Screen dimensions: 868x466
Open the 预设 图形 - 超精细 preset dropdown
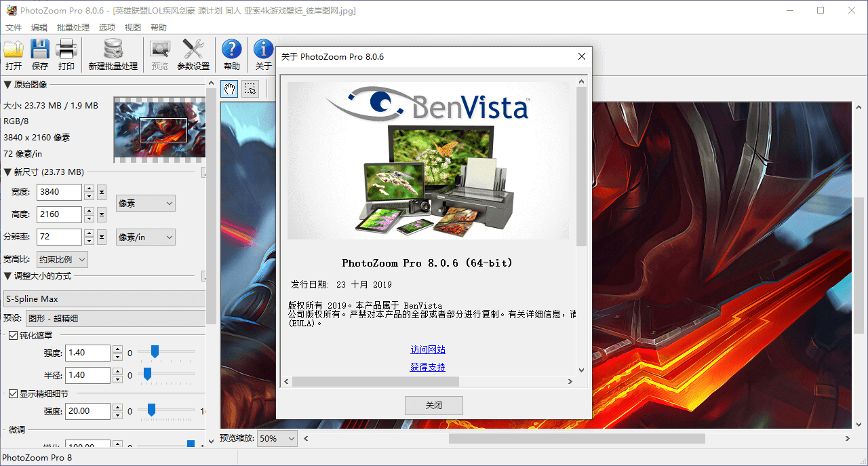[x=115, y=318]
